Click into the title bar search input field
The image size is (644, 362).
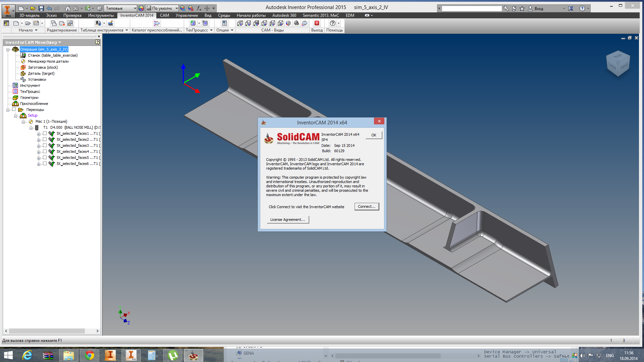(472, 8)
